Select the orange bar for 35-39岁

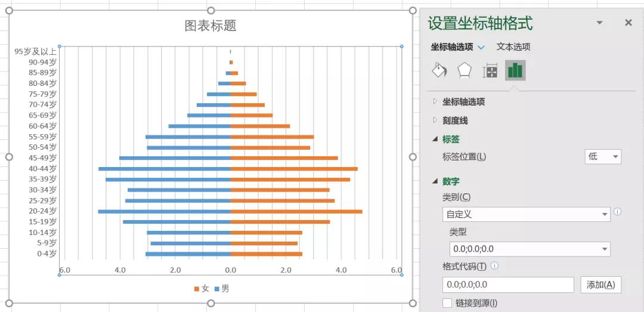point(290,179)
